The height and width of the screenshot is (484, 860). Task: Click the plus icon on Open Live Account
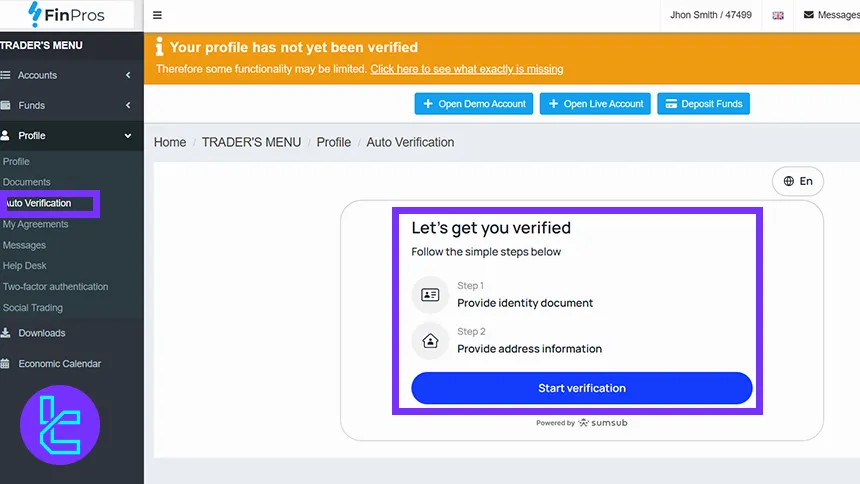click(553, 104)
